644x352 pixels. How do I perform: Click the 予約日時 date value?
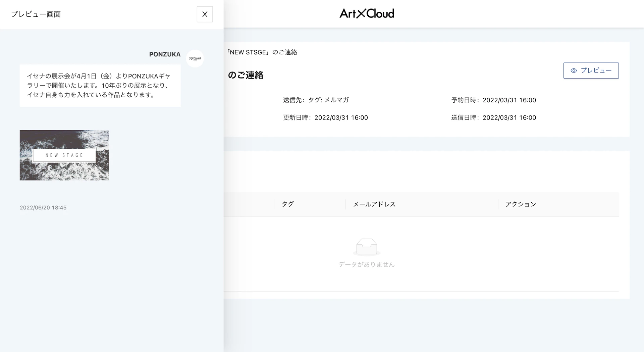tap(509, 100)
